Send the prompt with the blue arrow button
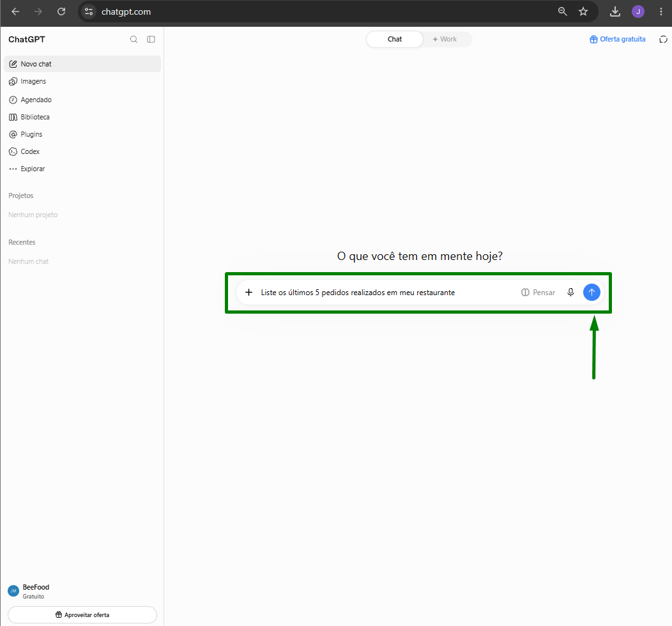This screenshot has height=626, width=672. pos(592,292)
